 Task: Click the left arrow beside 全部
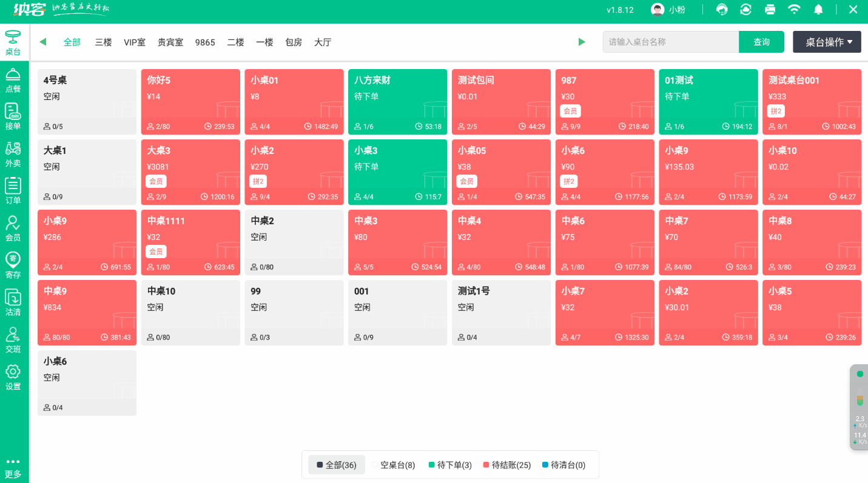tap(42, 42)
